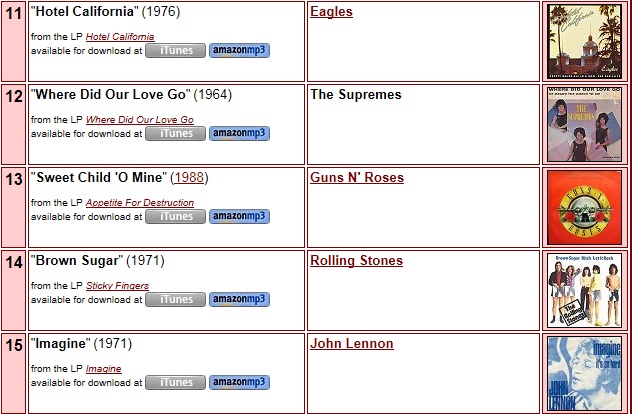Open iTunes download for Imagine
The height and width of the screenshot is (414, 632).
[175, 382]
